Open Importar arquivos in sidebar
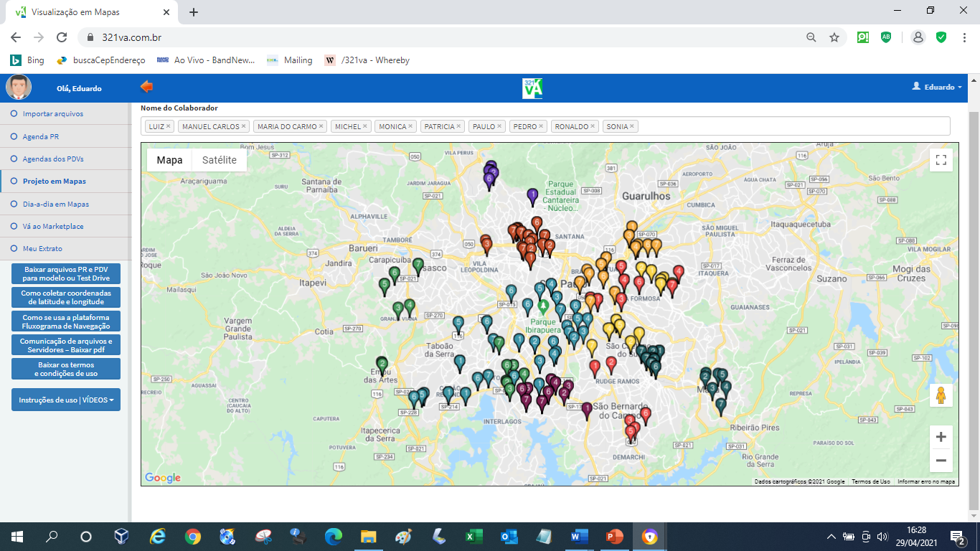Image resolution: width=980 pixels, height=551 pixels. (x=52, y=113)
